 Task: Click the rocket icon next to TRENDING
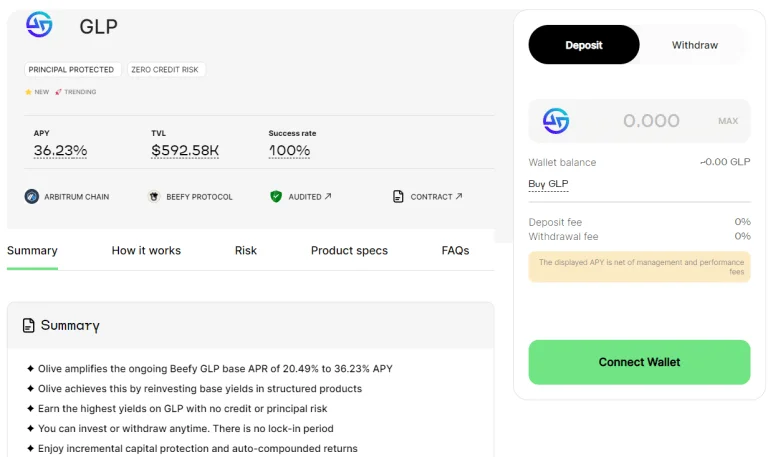pos(58,92)
